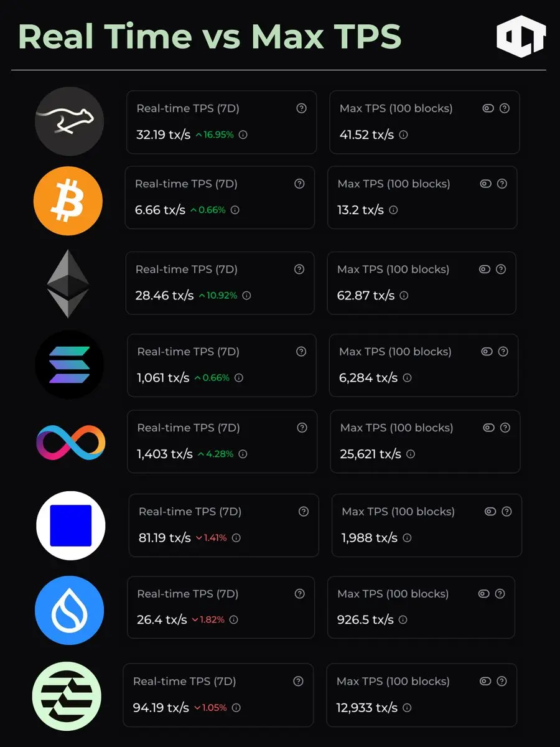Viewport: 560px width, 747px height.
Task: Click the Bitcoin logo icon
Action: coord(67,202)
